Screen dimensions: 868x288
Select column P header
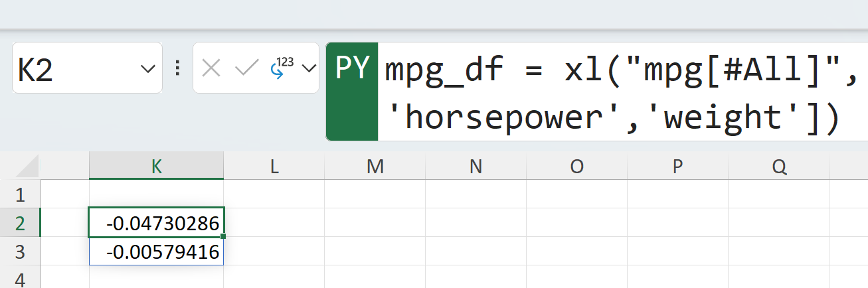[x=677, y=167]
